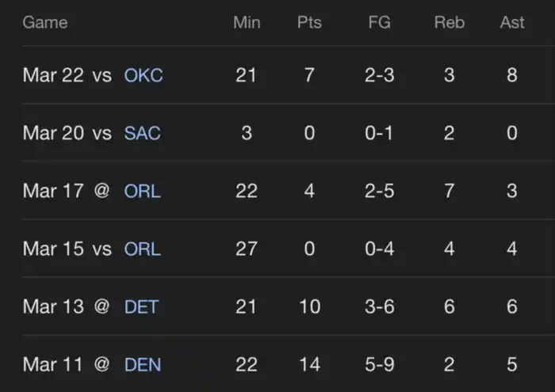Open the DET team link
The width and height of the screenshot is (555, 392).
point(142,306)
